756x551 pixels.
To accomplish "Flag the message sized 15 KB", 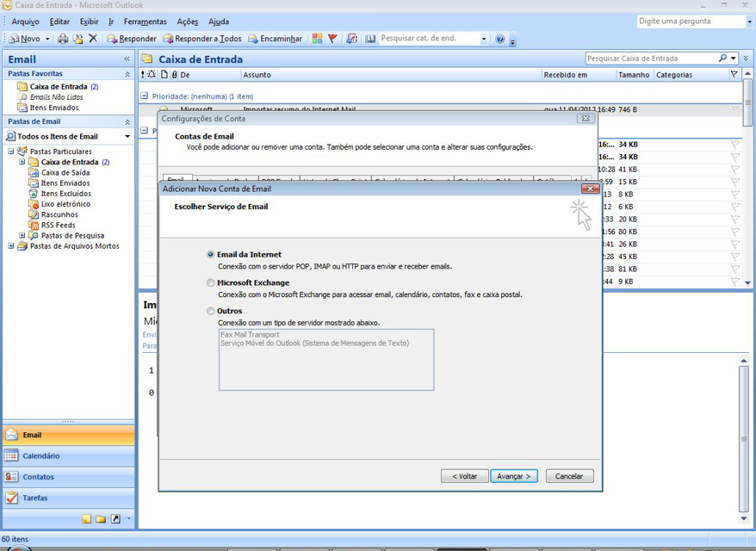I will pos(734,183).
